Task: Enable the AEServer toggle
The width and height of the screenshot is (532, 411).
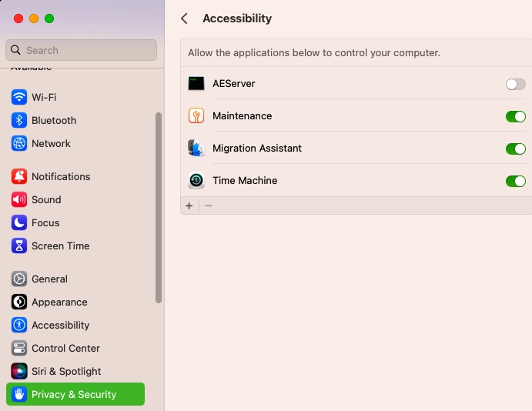Action: 515,84
